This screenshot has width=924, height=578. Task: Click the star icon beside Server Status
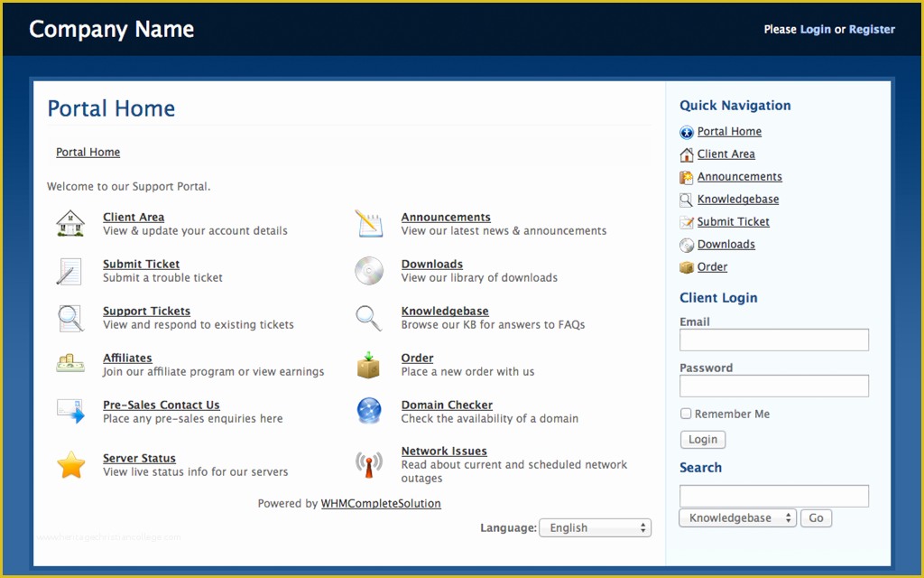tap(70, 465)
